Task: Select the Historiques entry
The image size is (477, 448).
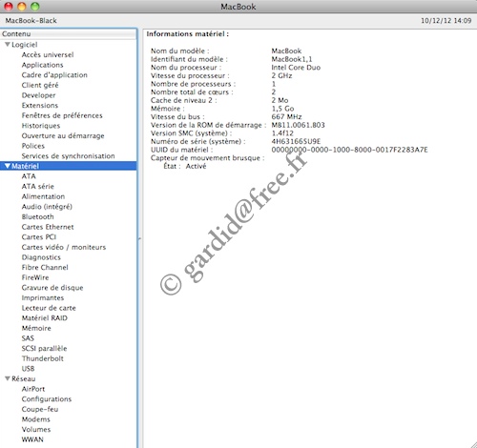Action: tap(41, 126)
